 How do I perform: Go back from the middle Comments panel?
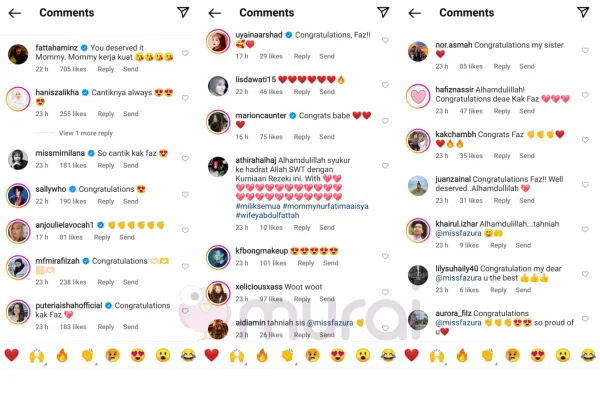point(215,13)
